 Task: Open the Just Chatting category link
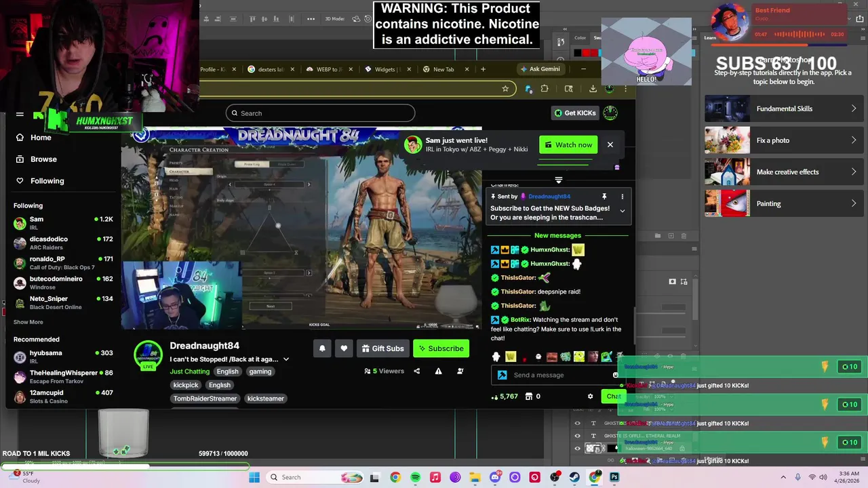click(189, 371)
